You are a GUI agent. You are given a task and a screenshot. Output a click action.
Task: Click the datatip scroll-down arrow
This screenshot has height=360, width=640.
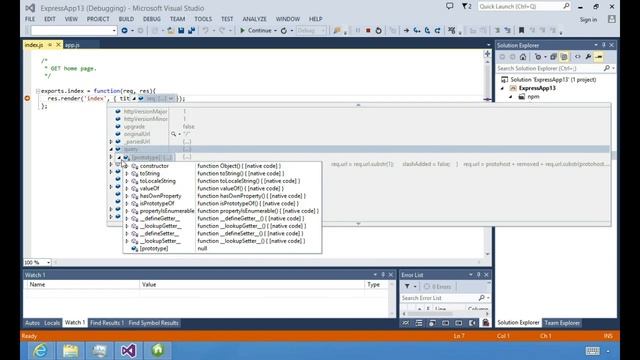358,224
